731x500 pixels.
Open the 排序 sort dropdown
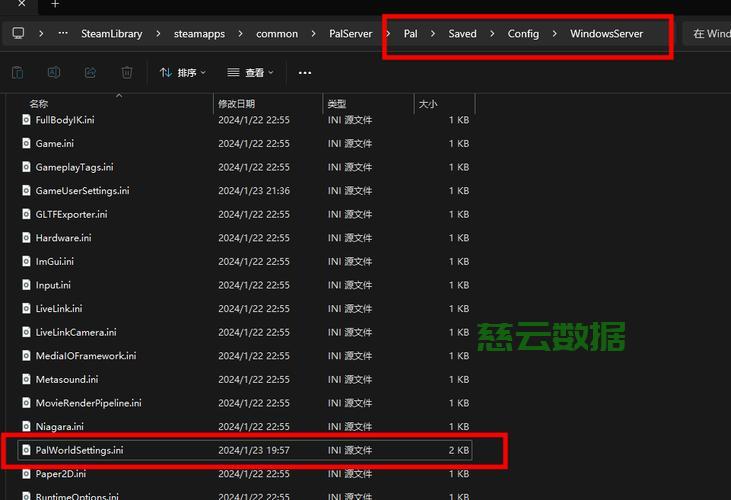pos(182,73)
